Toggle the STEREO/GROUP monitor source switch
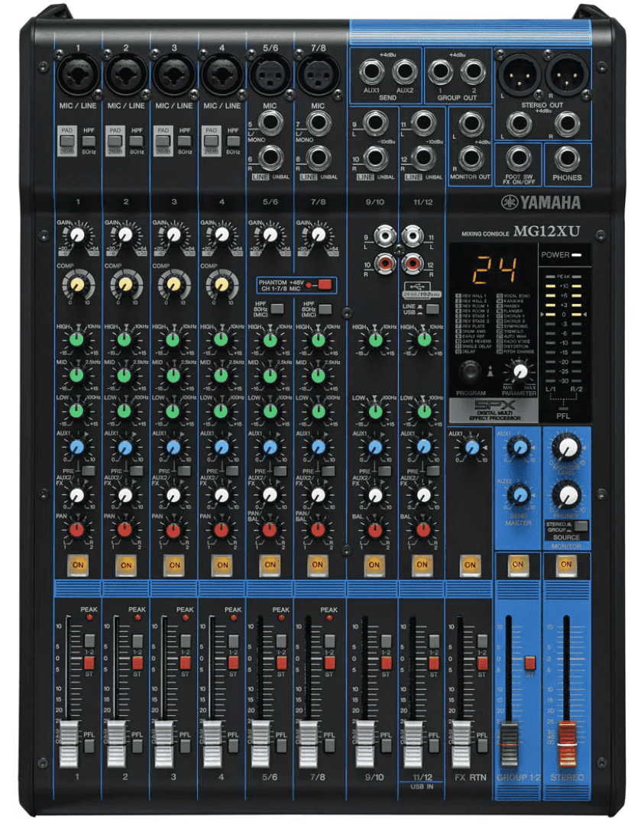Screen dimensions: 644x825 pos(581,526)
